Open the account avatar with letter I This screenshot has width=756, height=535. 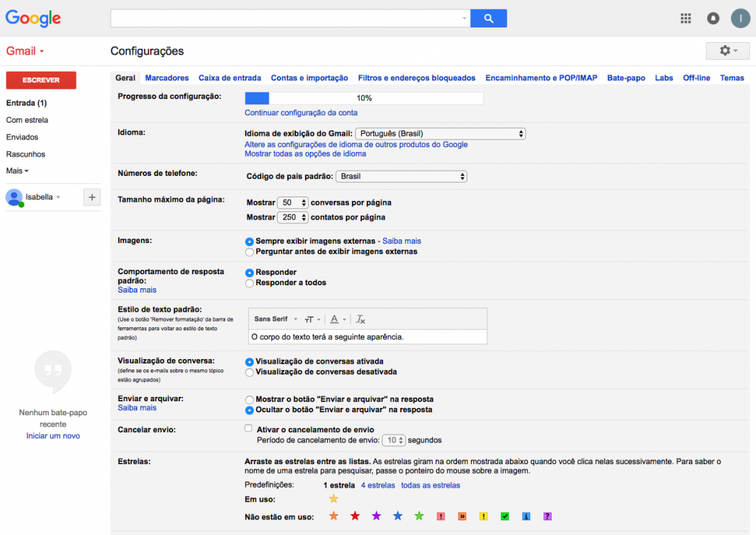(x=740, y=18)
